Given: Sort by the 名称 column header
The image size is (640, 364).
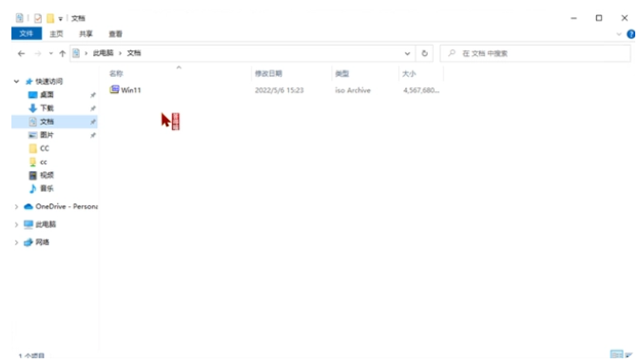Looking at the screenshot, I should point(116,73).
